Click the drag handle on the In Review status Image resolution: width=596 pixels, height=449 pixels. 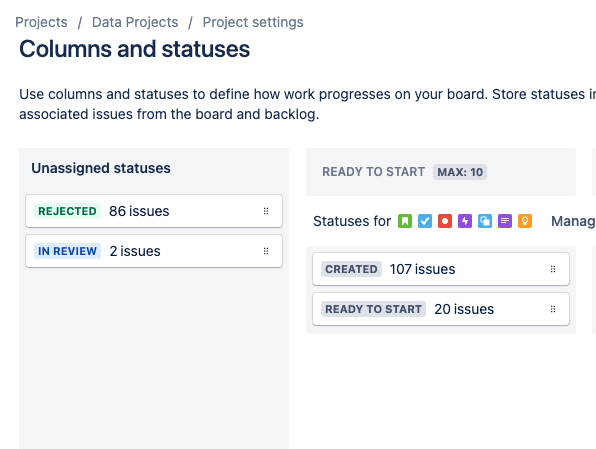pos(266,251)
